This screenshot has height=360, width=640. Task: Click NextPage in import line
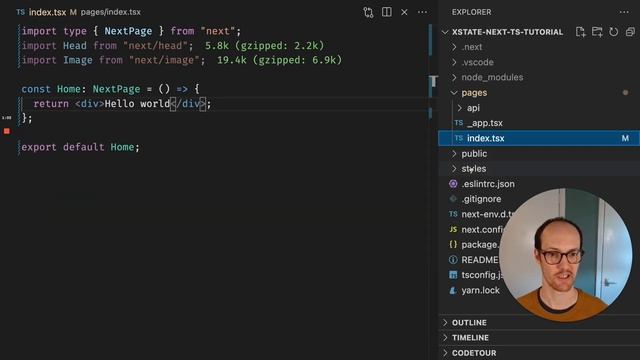click(128, 31)
